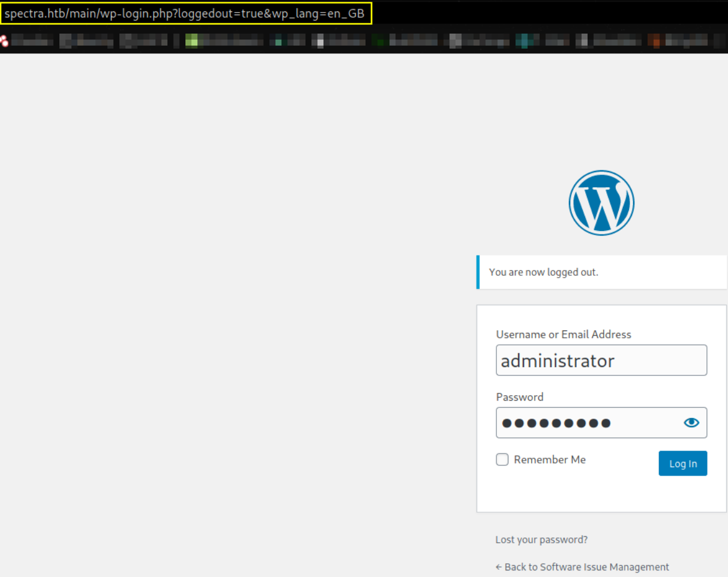Viewport: 728px width, 577px height.
Task: Click the 'Username or Email Address' label
Action: tap(564, 335)
